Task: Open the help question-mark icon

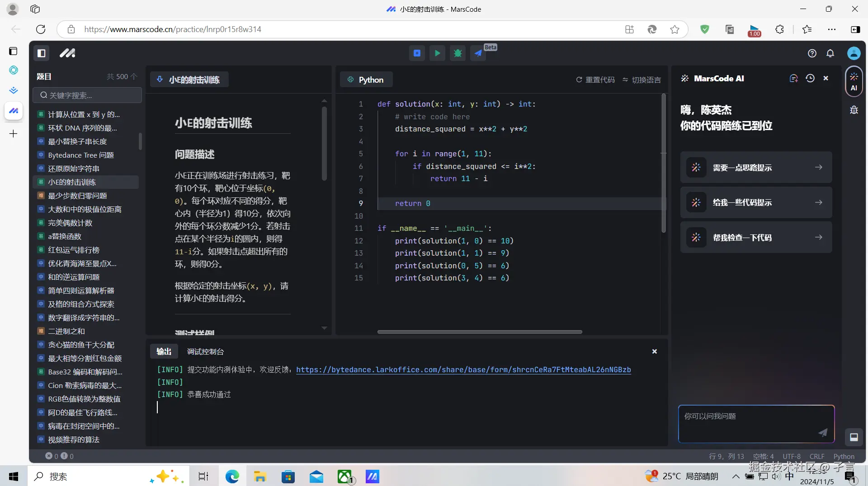Action: [812, 53]
